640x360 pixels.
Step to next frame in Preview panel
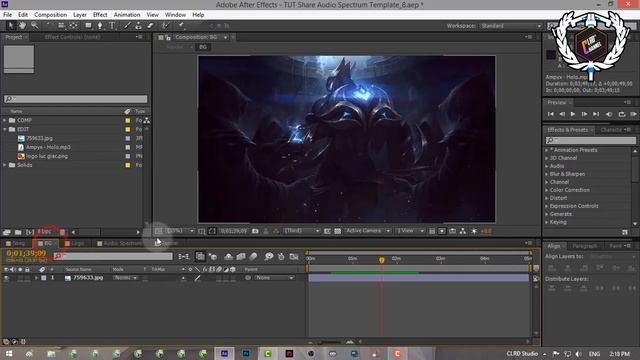pos(584,114)
